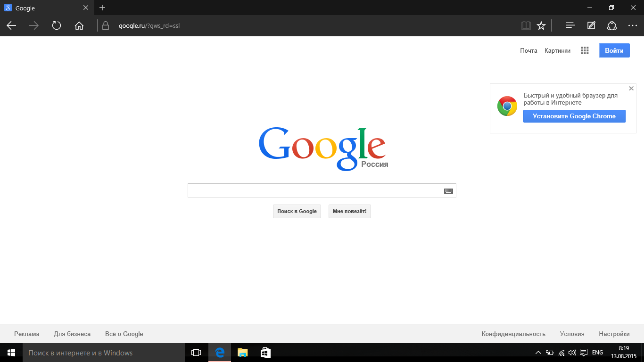Viewport: 644px width, 362px height.
Task: Open the Wi-Fi network tray icon
Action: click(561, 353)
